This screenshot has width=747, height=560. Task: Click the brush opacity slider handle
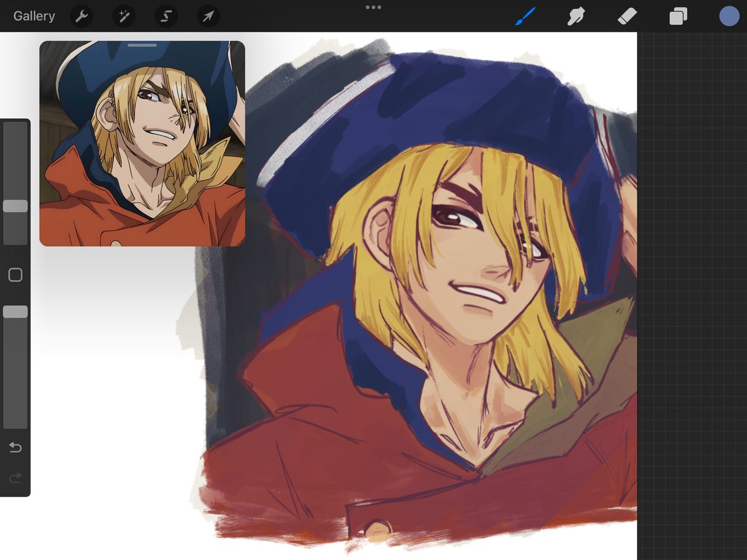[x=15, y=312]
